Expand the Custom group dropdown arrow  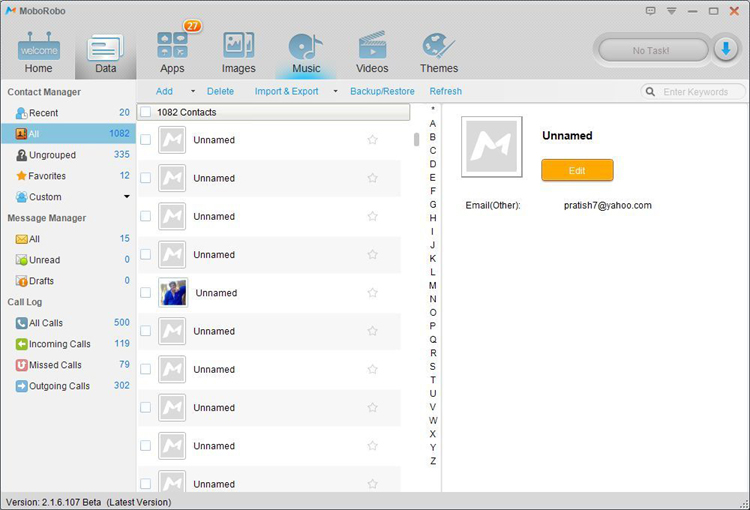tap(126, 197)
